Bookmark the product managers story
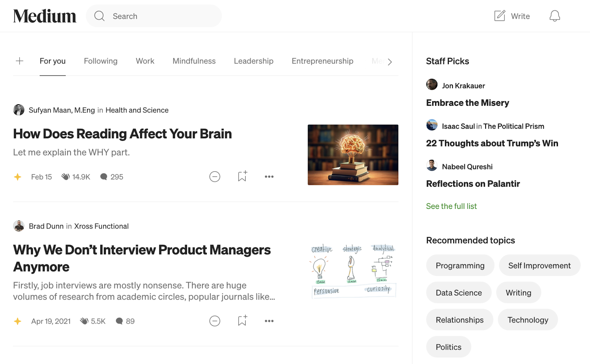Screen dimensions: 590x364 [x=242, y=321]
